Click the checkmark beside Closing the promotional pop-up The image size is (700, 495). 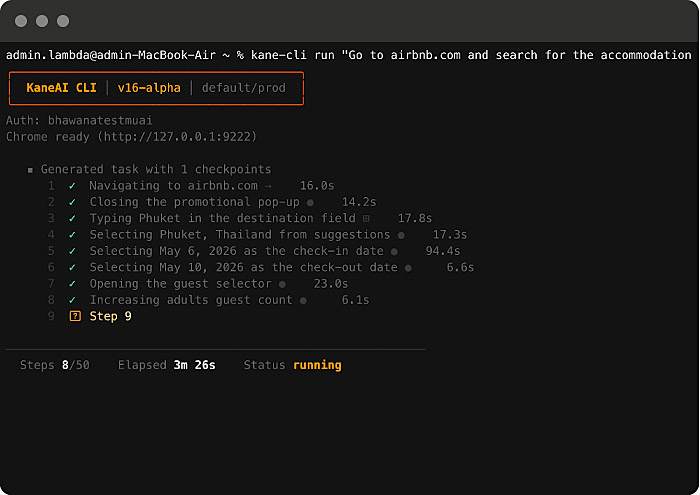click(72, 202)
